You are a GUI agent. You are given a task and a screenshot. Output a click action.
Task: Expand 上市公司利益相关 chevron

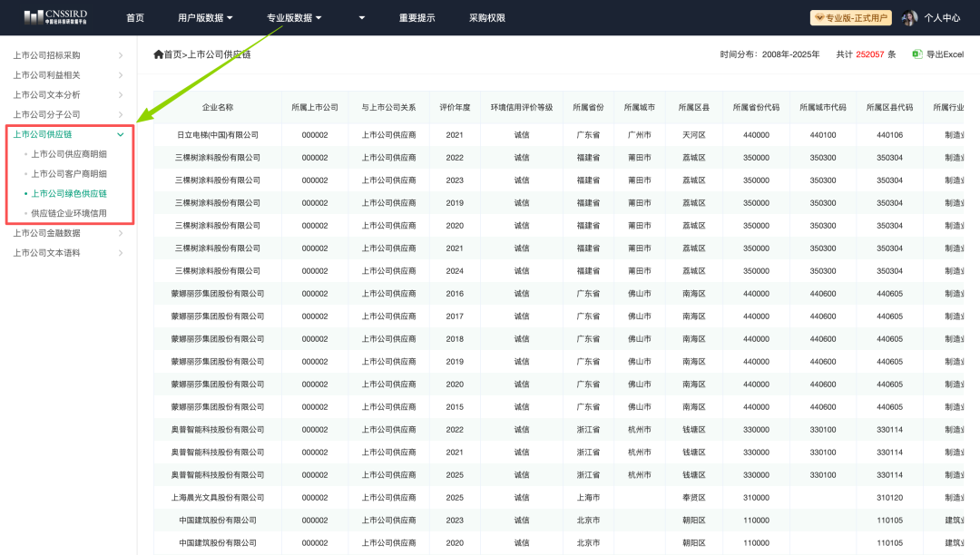coord(121,75)
